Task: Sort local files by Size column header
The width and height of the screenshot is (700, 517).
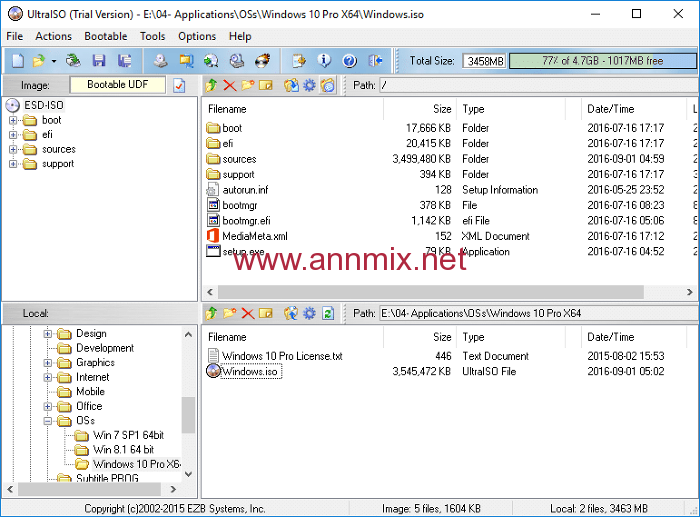Action: [420, 338]
